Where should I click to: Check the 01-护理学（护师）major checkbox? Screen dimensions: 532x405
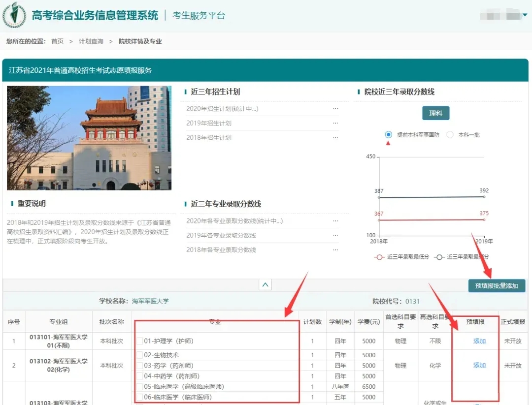[139, 341]
